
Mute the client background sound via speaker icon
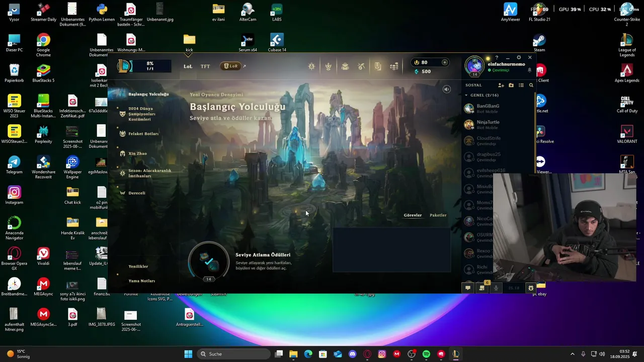pos(446,89)
